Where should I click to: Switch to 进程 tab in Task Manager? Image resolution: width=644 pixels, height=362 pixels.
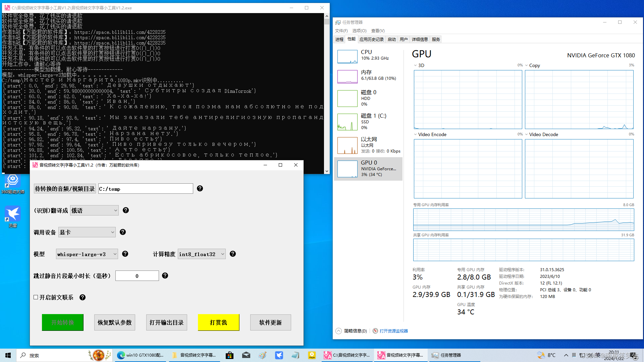(x=339, y=39)
